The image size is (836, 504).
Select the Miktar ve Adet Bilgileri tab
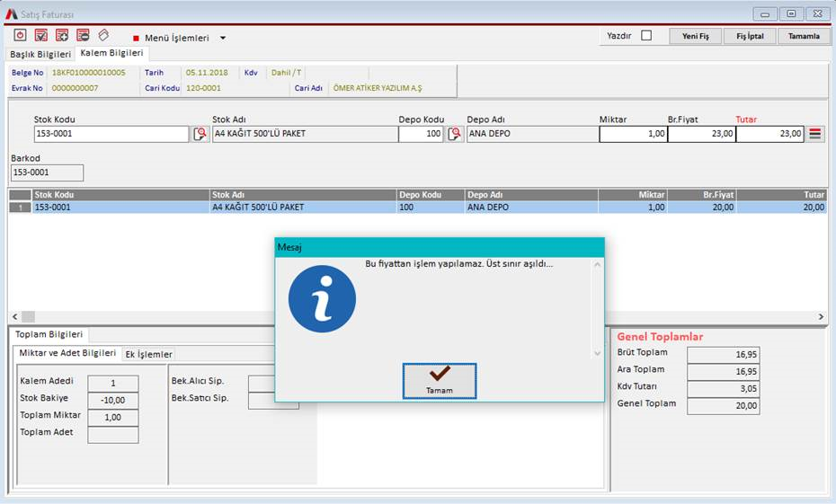[x=67, y=353]
